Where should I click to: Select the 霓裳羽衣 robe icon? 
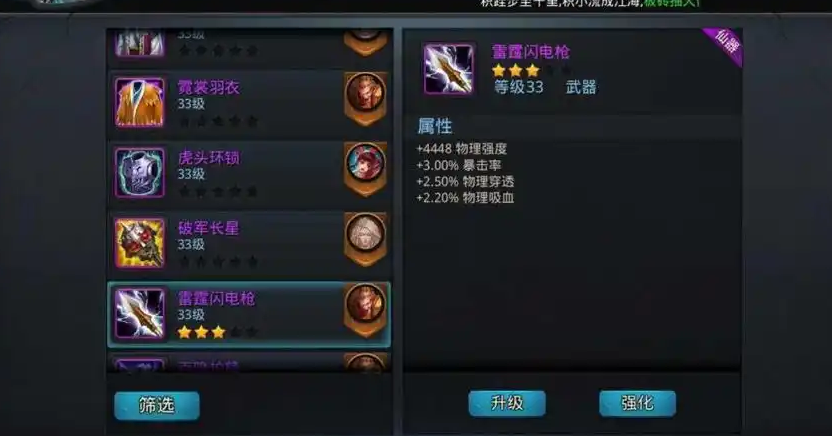click(x=140, y=102)
